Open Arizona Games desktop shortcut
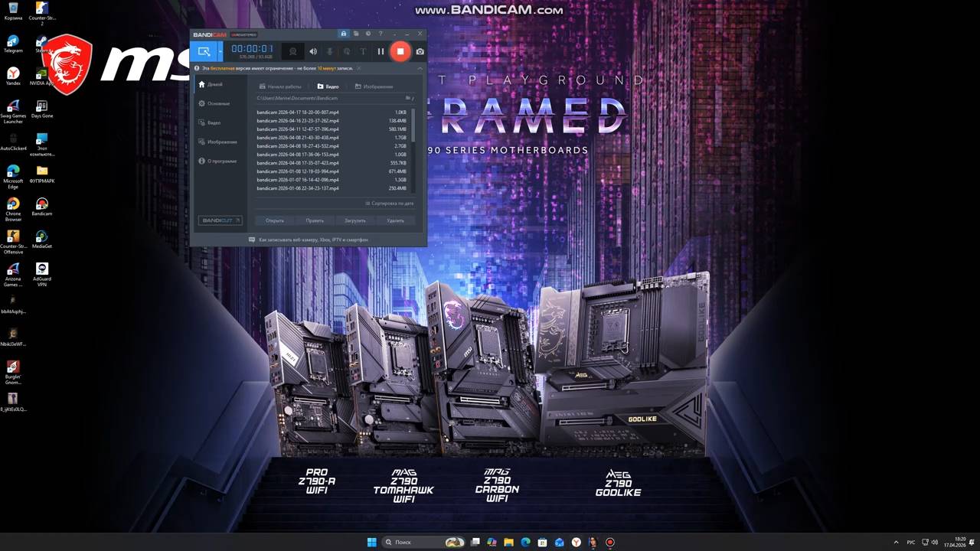 pos(13,274)
